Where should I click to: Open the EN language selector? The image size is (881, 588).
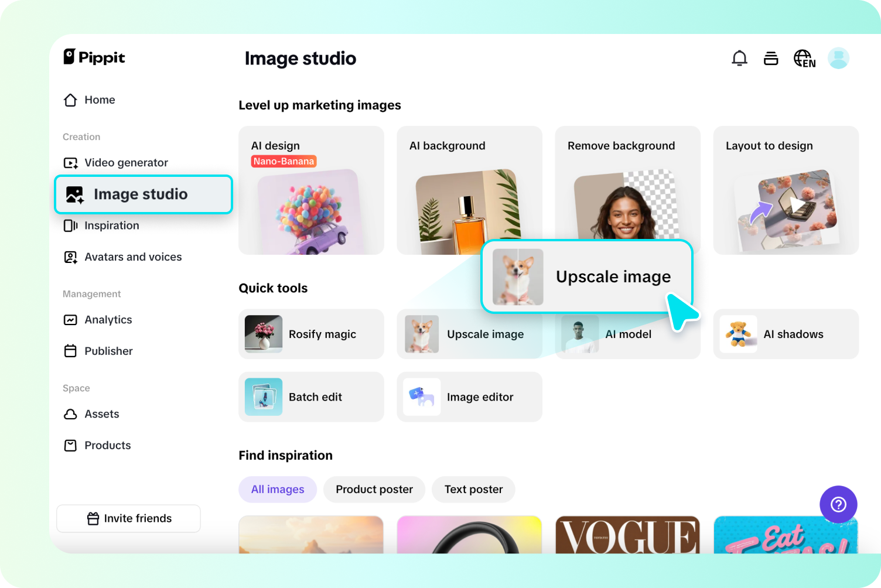(804, 58)
